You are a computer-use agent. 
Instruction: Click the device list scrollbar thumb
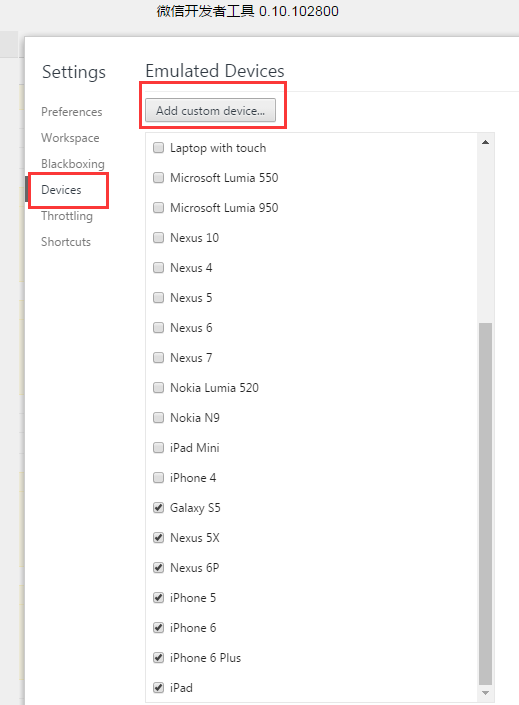485,503
